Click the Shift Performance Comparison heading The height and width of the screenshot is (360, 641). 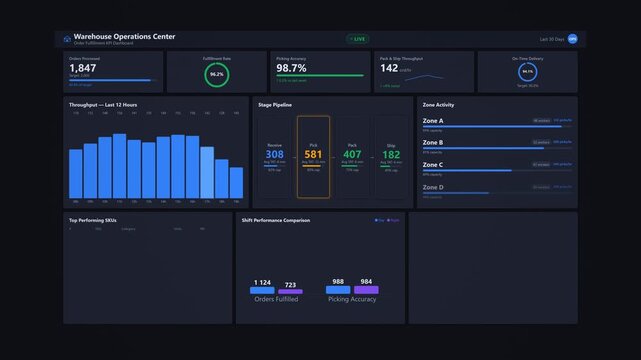(276, 220)
